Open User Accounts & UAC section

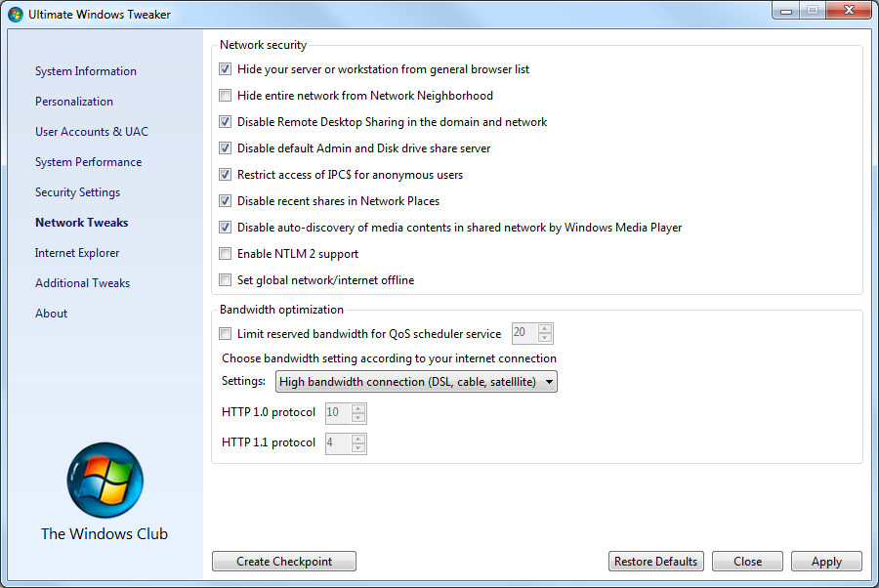coord(92,132)
